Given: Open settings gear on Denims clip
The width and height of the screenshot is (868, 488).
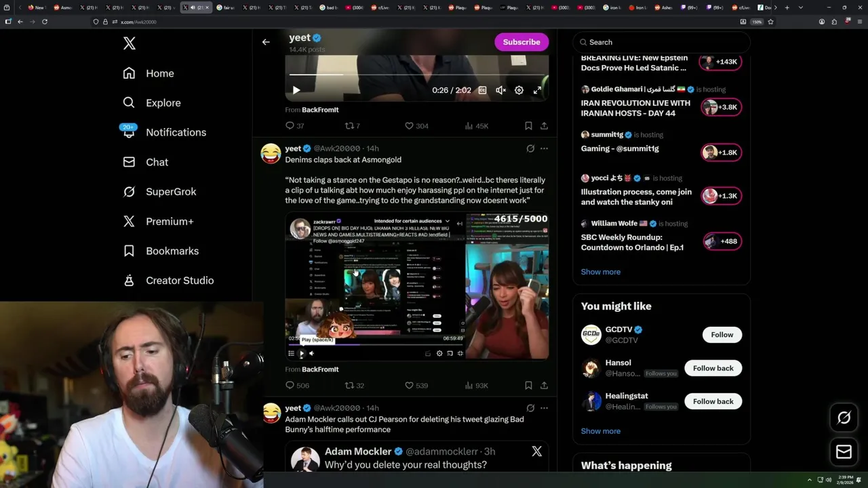Looking at the screenshot, I should [439, 353].
